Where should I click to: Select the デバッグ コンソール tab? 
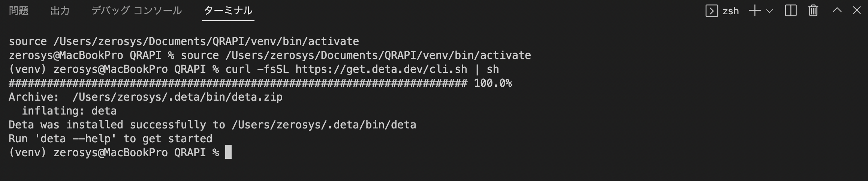(x=137, y=11)
